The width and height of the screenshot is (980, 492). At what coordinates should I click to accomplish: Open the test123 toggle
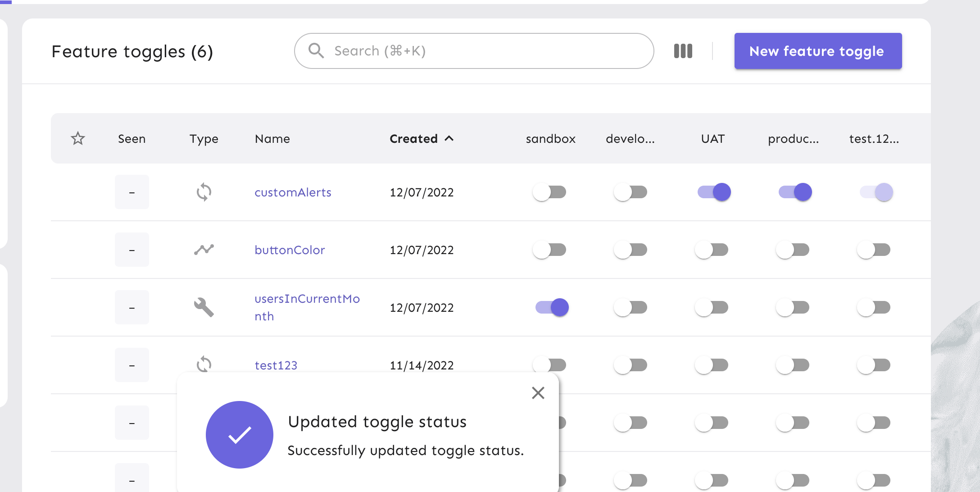[x=276, y=365]
